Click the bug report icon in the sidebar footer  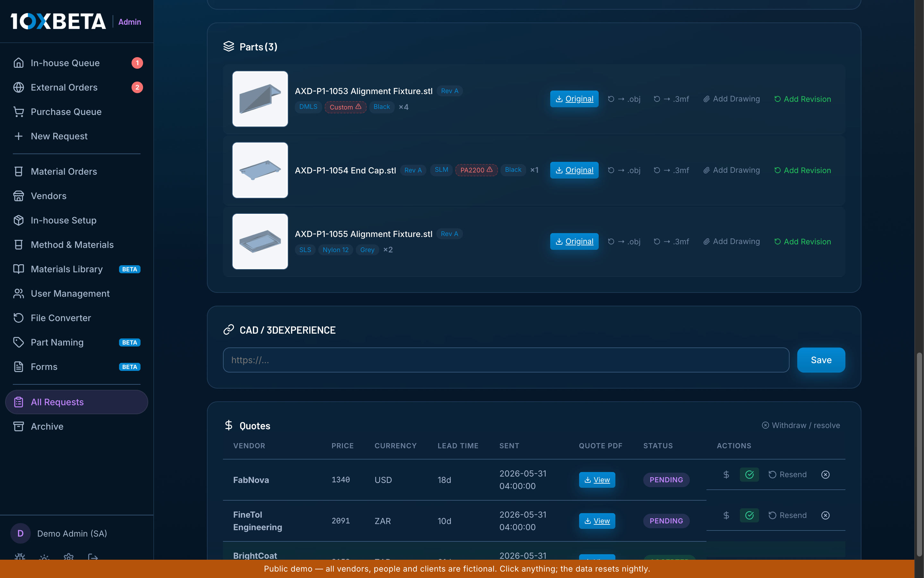point(20,557)
